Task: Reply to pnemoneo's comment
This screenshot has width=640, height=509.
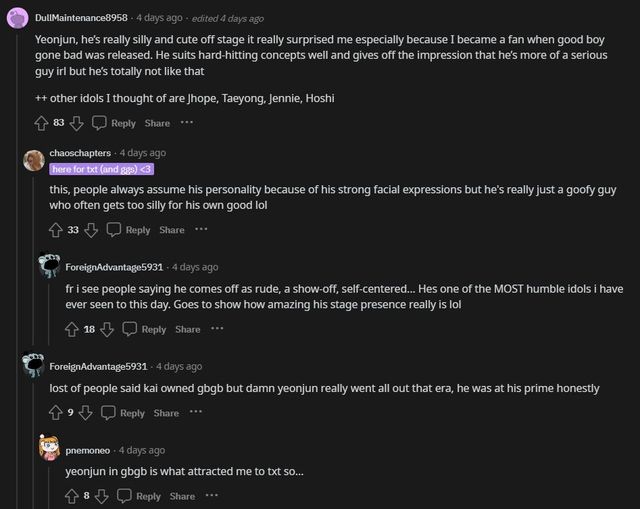Action: pyautogui.click(x=139, y=496)
